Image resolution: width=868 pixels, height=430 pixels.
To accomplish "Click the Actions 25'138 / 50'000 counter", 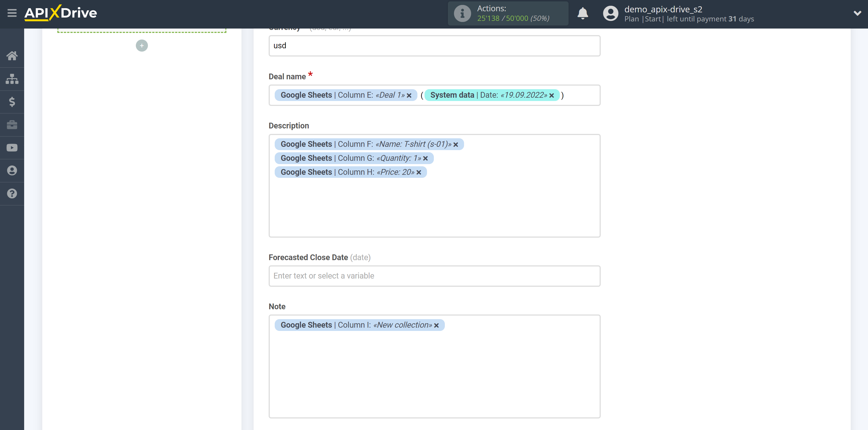I will [x=513, y=18].
